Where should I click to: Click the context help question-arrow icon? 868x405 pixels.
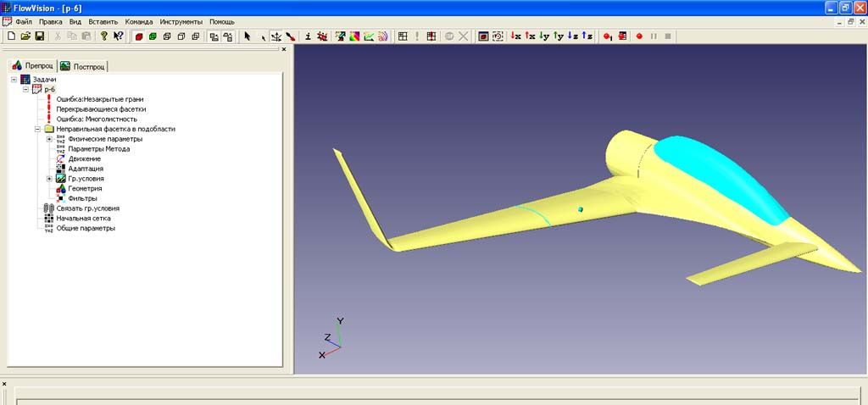pyautogui.click(x=118, y=36)
